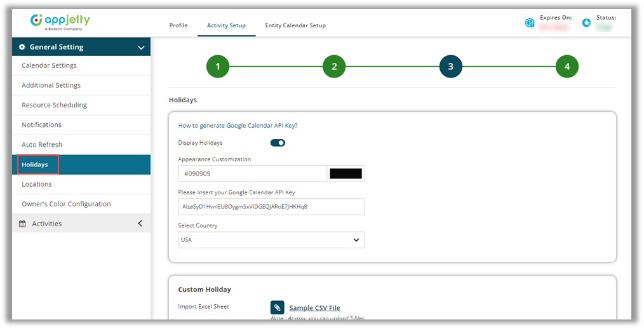Click the General Setting gear icon
Image resolution: width=644 pixels, height=329 pixels.
pyautogui.click(x=22, y=47)
